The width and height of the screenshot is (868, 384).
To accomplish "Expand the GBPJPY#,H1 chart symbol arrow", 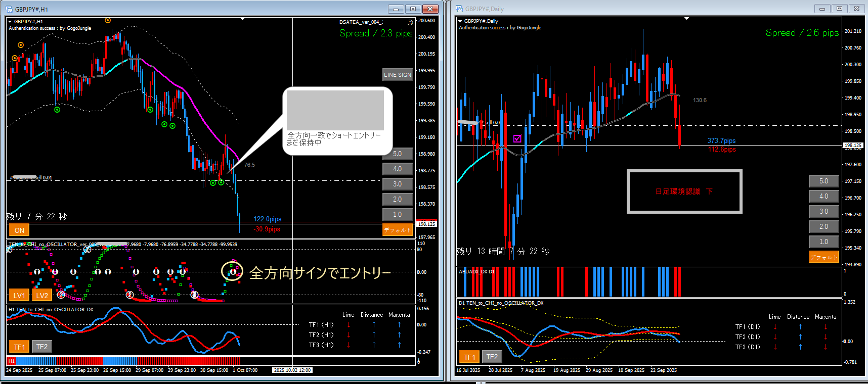I will (x=10, y=22).
